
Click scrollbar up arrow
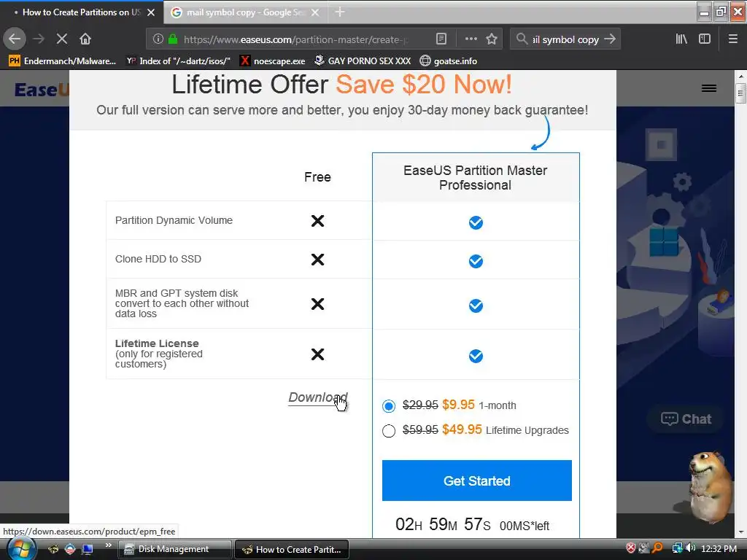(x=741, y=76)
